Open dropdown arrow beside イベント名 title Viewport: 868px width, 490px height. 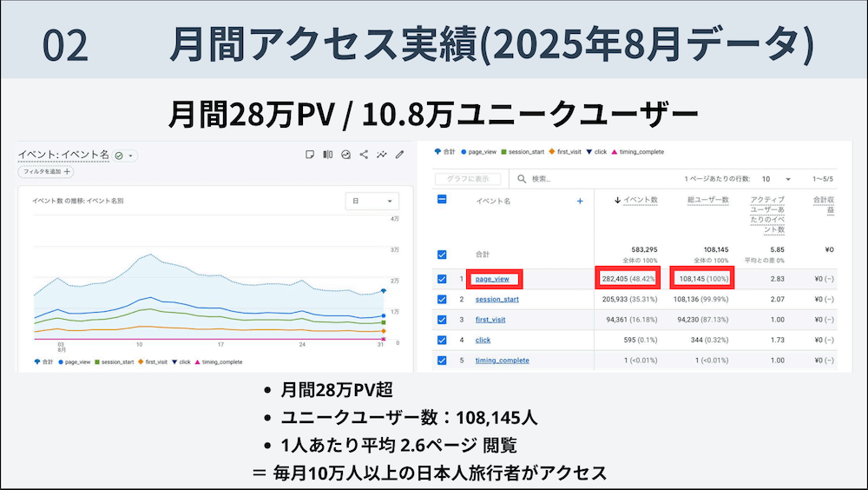(x=131, y=156)
